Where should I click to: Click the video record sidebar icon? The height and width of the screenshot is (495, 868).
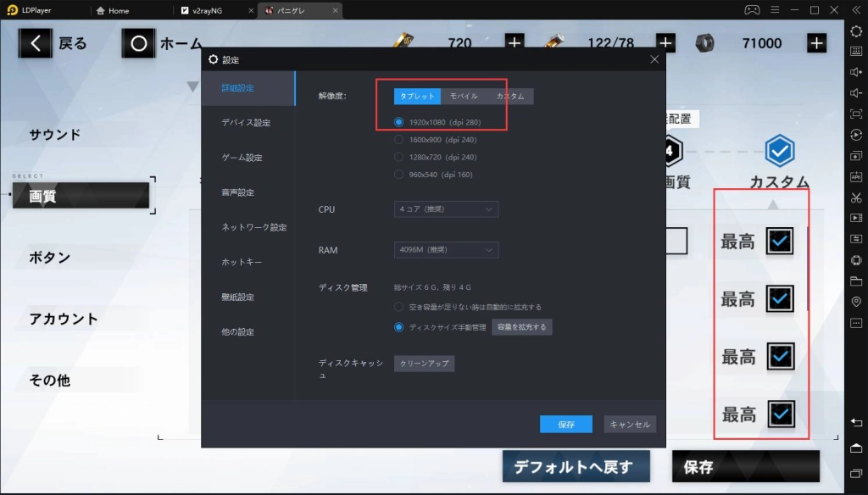856,218
